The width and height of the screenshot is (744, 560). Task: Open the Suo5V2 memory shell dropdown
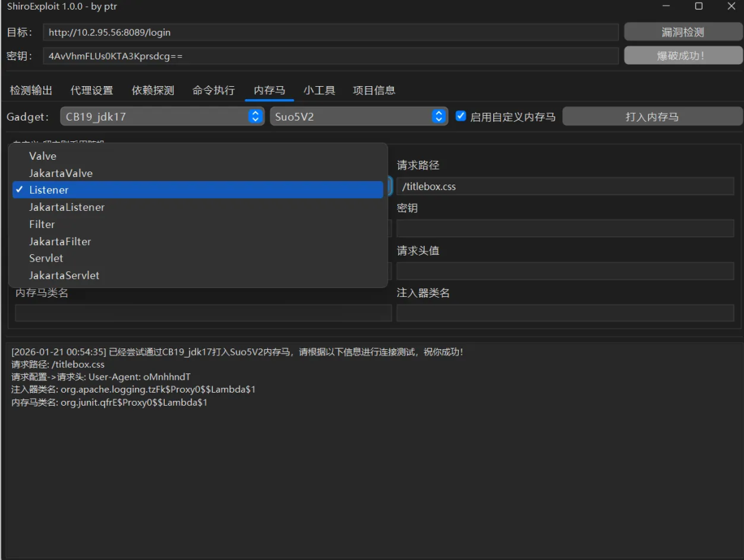point(359,116)
